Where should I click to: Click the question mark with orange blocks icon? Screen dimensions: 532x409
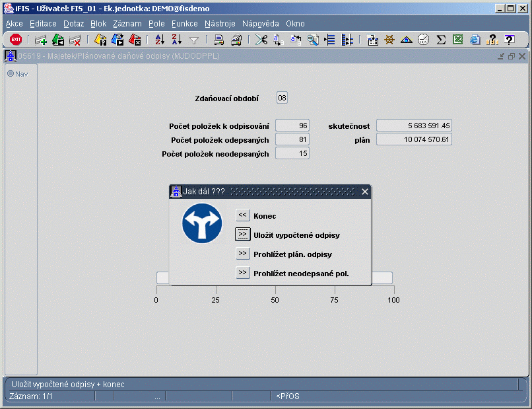click(492, 40)
